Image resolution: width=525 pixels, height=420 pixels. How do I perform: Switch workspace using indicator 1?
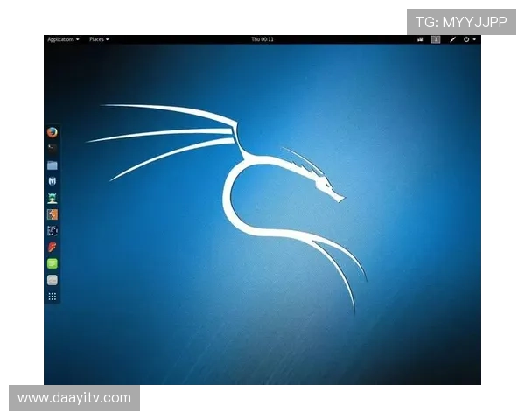click(x=436, y=39)
